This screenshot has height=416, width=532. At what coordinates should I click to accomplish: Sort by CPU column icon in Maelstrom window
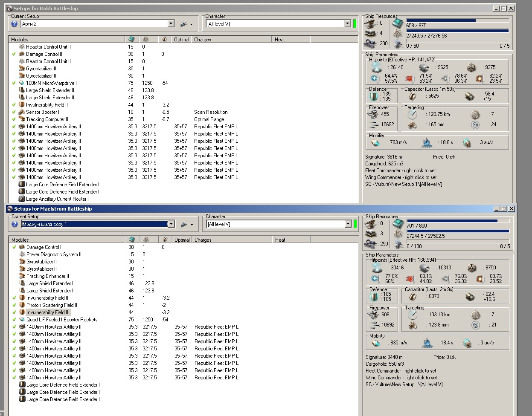[x=132, y=240]
